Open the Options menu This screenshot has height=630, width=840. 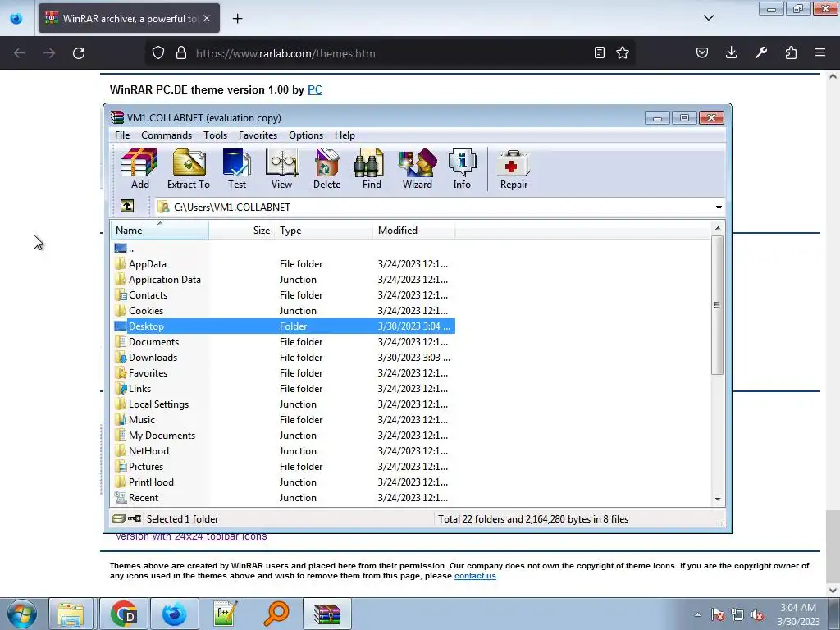coord(306,135)
